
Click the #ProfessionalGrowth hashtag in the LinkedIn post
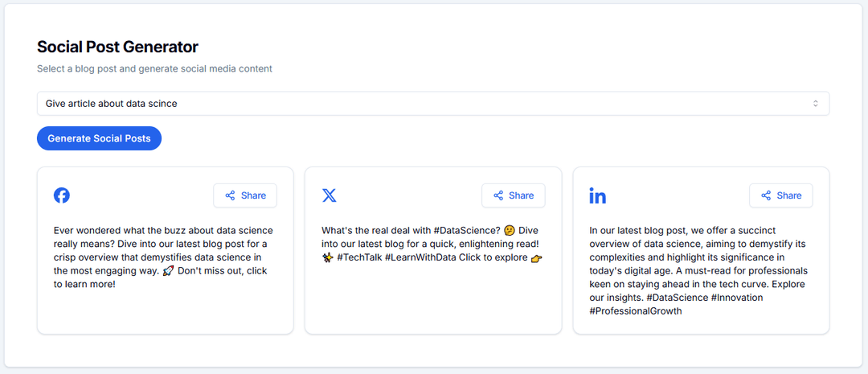point(635,311)
